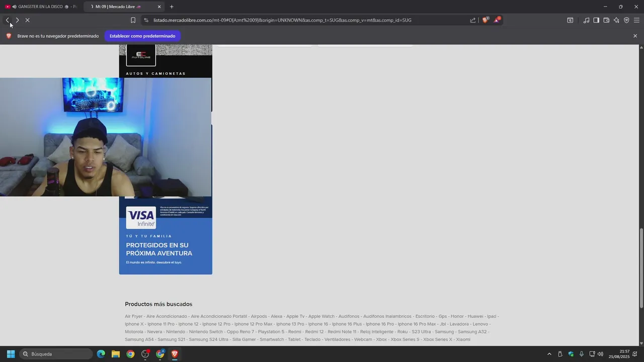The height and width of the screenshot is (362, 644).
Task: Open the Brave Wallet icon
Action: click(606, 20)
